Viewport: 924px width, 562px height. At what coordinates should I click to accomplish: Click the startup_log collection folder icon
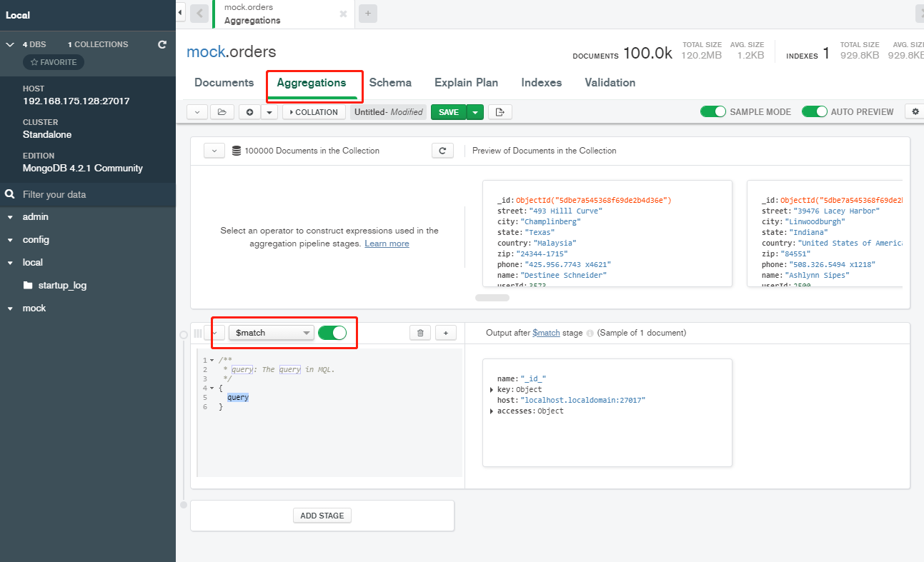tap(28, 285)
